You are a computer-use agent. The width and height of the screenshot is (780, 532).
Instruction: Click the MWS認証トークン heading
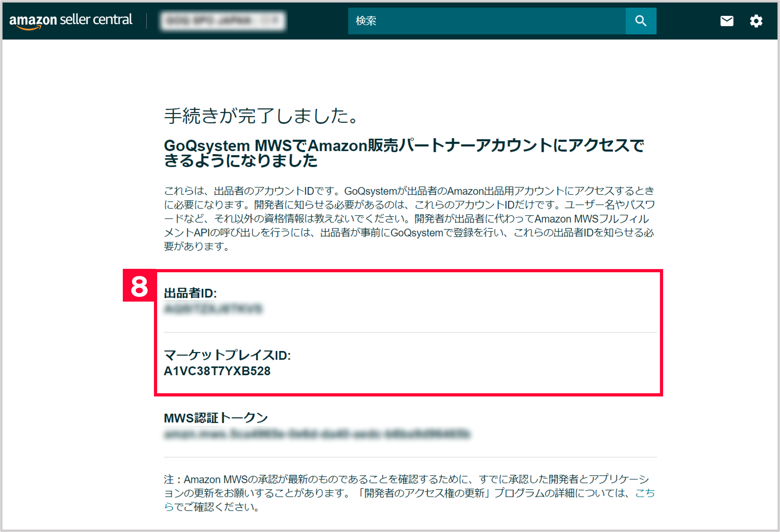coord(216,418)
